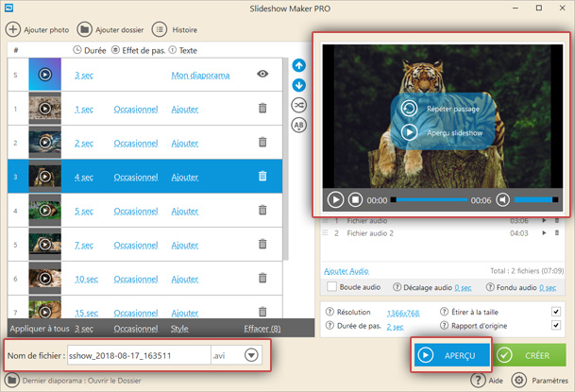Play the preview video
This screenshot has height=392, width=575.
335,200
